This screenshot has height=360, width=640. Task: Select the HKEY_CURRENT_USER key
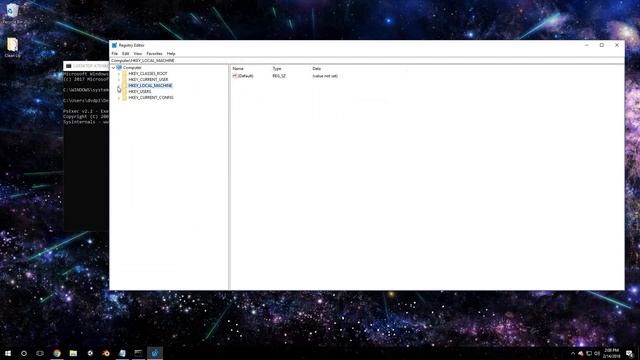(x=148, y=80)
